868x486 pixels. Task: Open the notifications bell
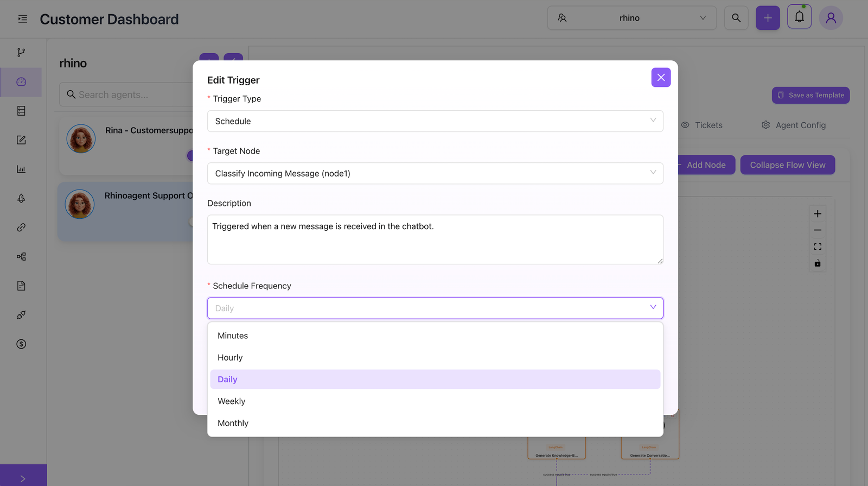tap(799, 17)
